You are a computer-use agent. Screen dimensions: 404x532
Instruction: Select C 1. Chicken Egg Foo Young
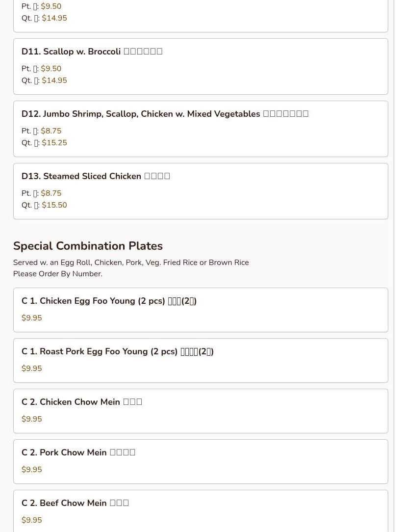click(x=109, y=301)
